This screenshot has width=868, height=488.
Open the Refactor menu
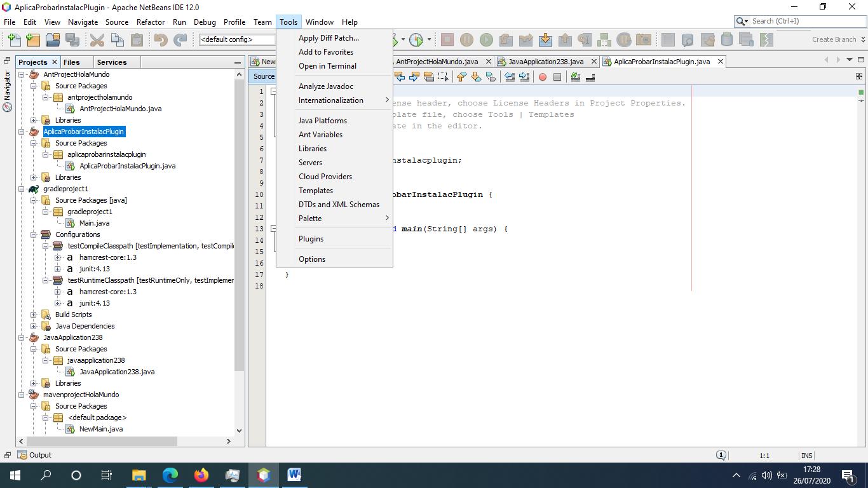(x=151, y=22)
